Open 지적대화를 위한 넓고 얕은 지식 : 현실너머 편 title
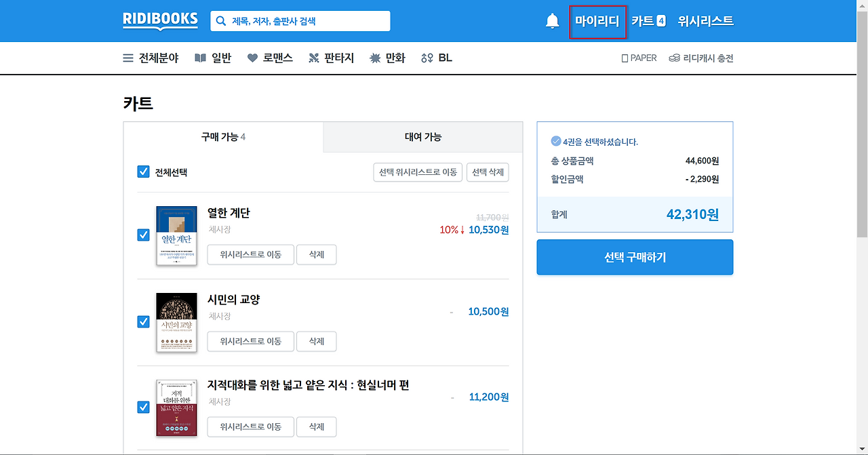 pyautogui.click(x=309, y=385)
